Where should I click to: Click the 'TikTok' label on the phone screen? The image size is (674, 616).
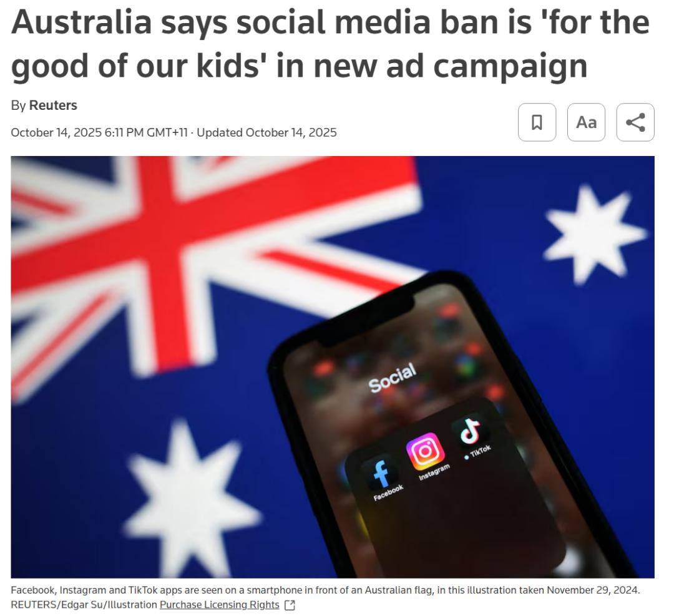[x=480, y=451]
